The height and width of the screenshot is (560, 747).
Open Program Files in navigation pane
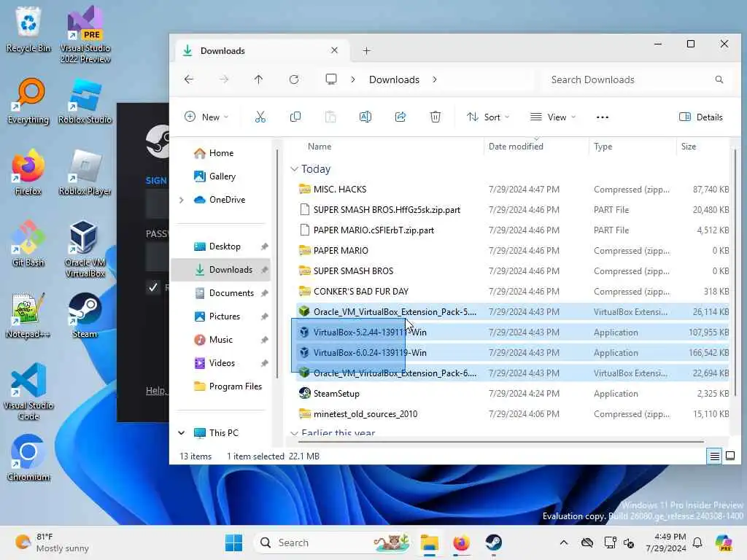pos(228,386)
